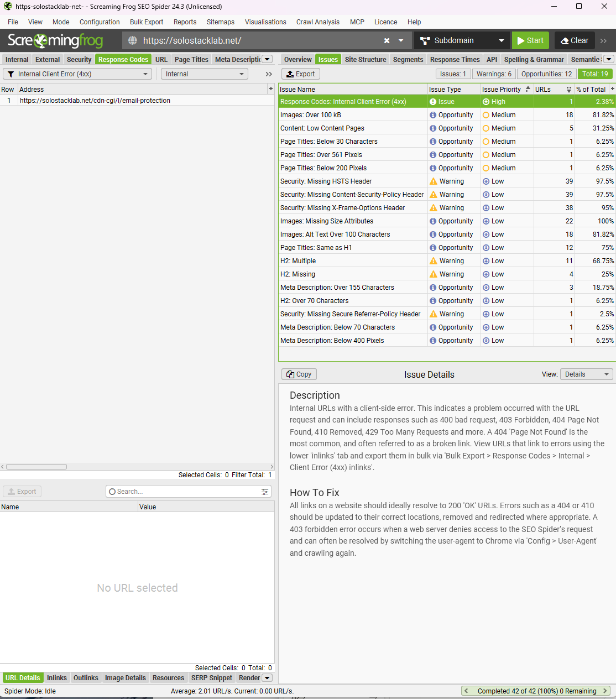Open the Subdomain crawl scope dropdown
The image size is (616, 699).
tap(462, 40)
